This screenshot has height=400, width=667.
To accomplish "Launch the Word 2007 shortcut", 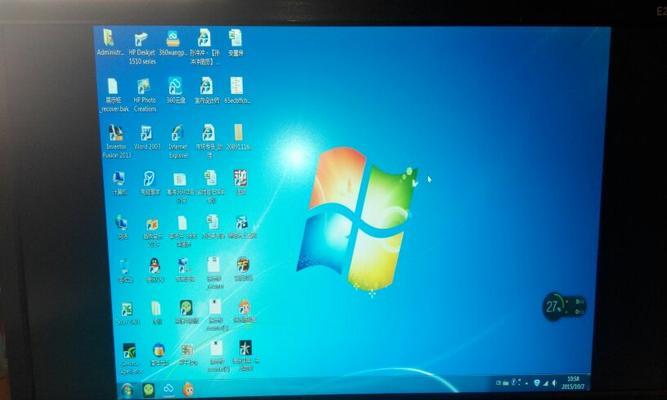I will (147, 137).
